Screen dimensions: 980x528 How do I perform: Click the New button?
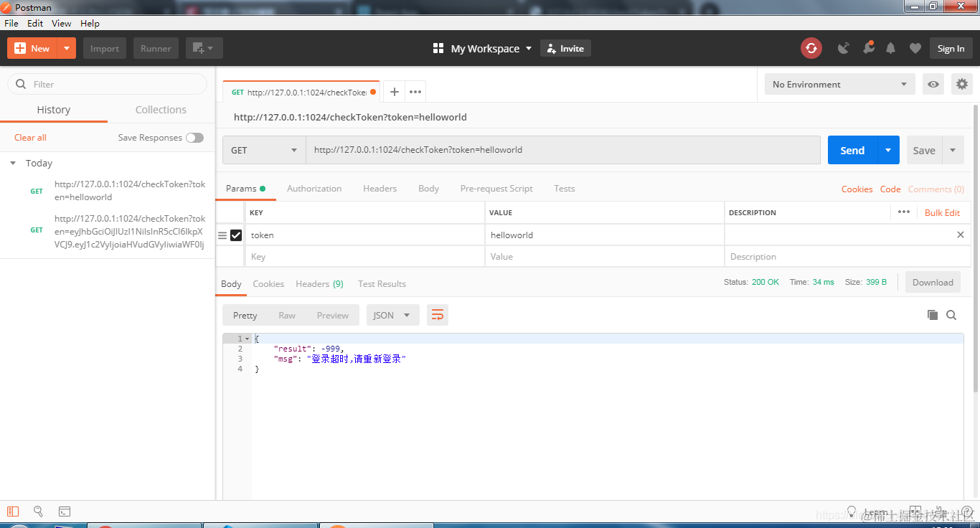[x=32, y=48]
